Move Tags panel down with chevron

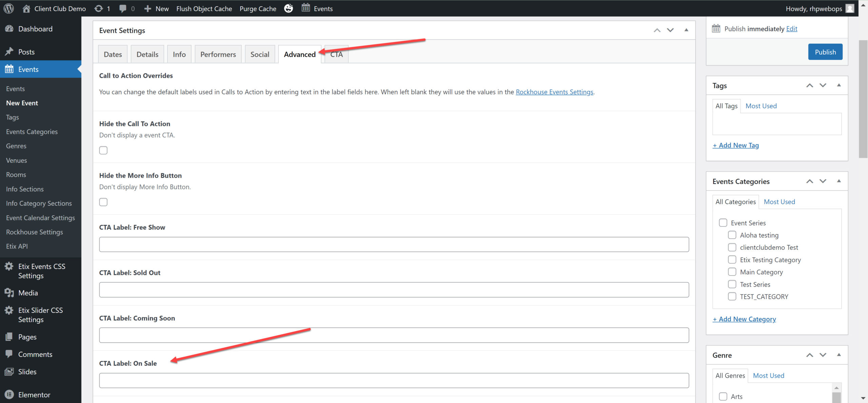coord(823,85)
